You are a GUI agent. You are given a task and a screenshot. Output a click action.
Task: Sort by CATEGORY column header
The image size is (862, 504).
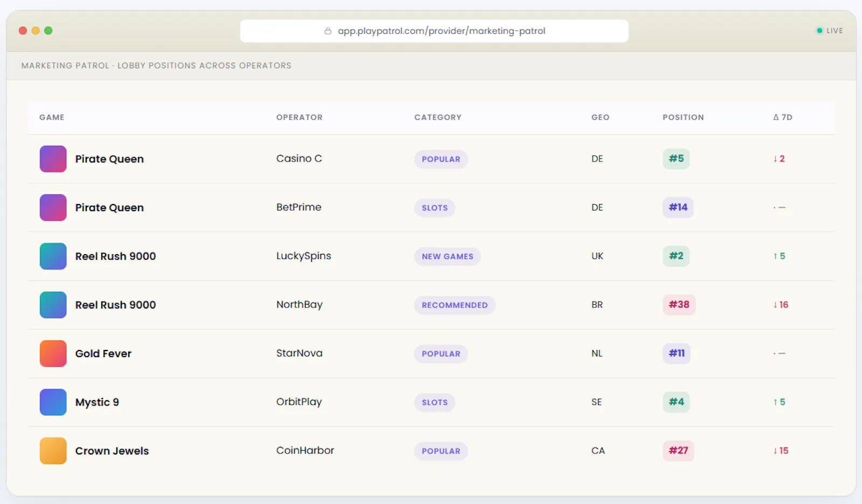[438, 117]
